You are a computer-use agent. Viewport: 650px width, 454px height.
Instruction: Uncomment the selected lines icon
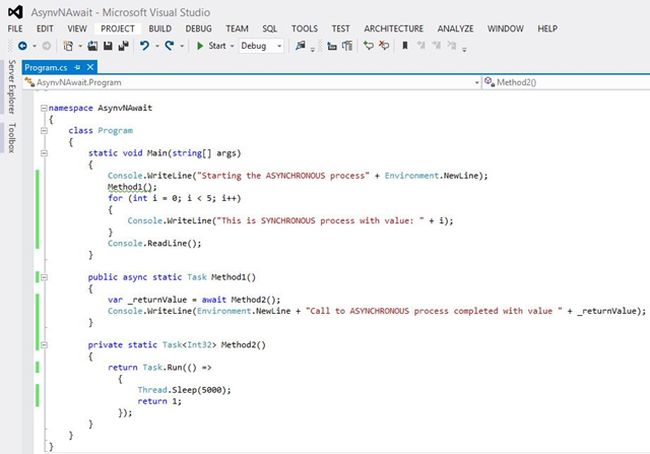(x=384, y=46)
